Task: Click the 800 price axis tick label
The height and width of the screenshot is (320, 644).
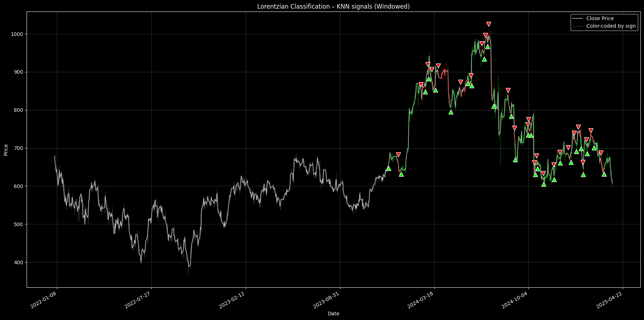Action: click(19, 110)
